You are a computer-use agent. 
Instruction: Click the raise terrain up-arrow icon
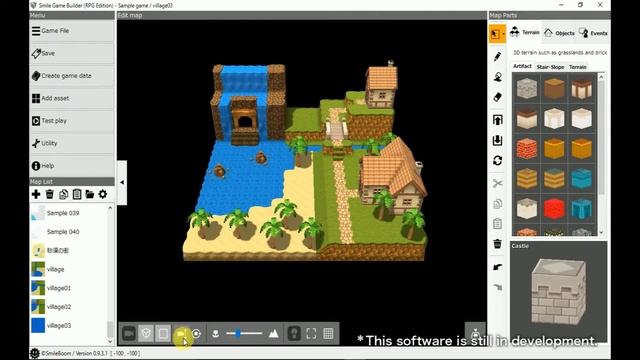497,120
